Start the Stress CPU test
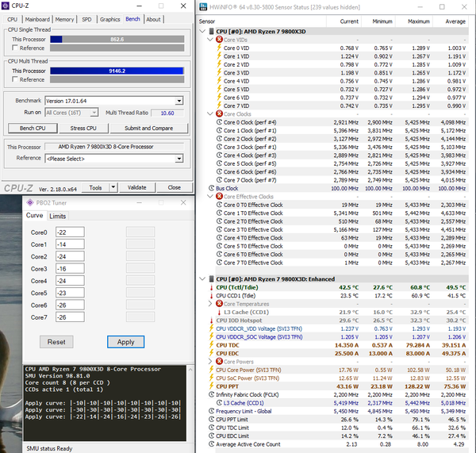 83,129
